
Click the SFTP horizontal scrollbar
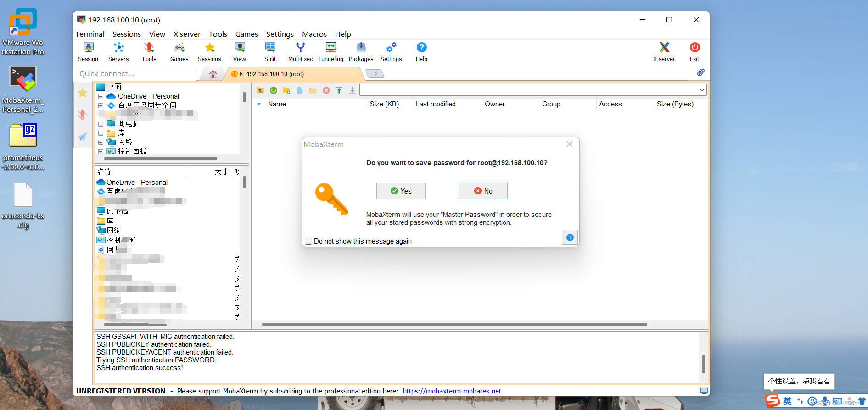click(x=454, y=325)
